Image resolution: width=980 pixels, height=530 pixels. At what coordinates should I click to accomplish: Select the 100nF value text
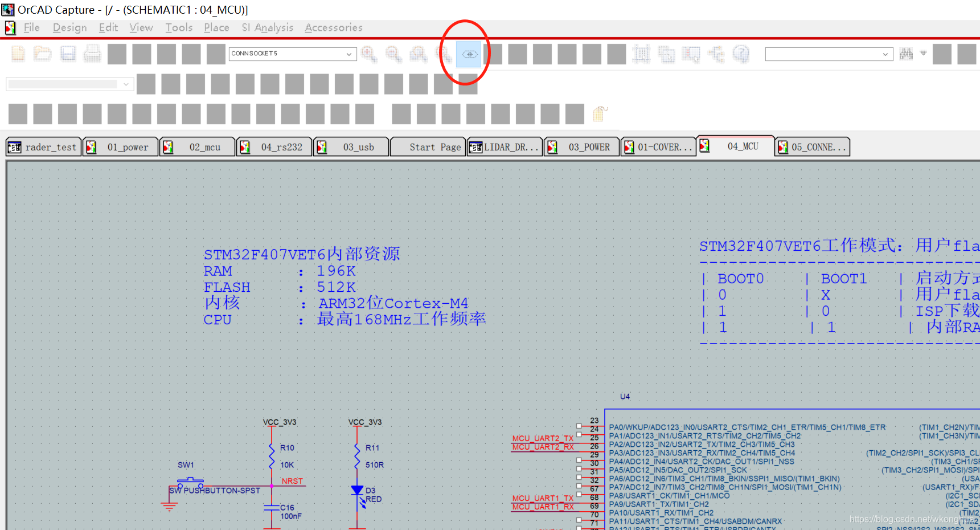291,516
